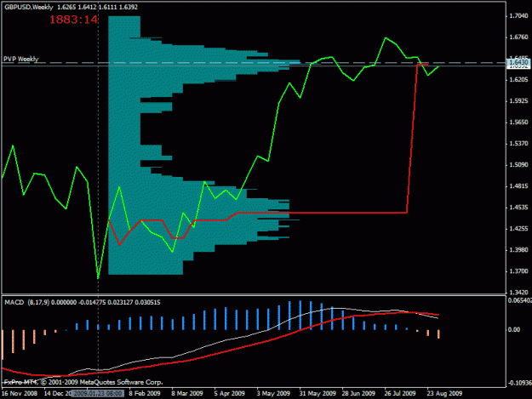Click the 1.3980 price axis label
This screenshot has width=532, height=399.
pyautogui.click(x=518, y=250)
